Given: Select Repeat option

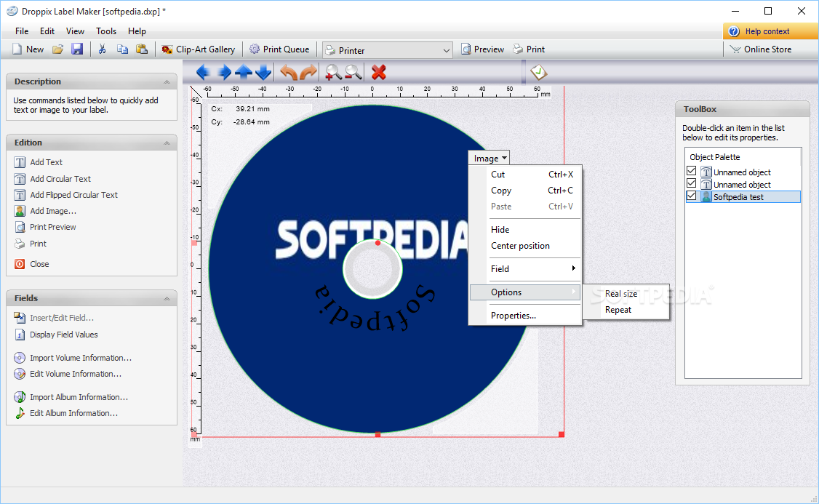Looking at the screenshot, I should [x=626, y=310].
